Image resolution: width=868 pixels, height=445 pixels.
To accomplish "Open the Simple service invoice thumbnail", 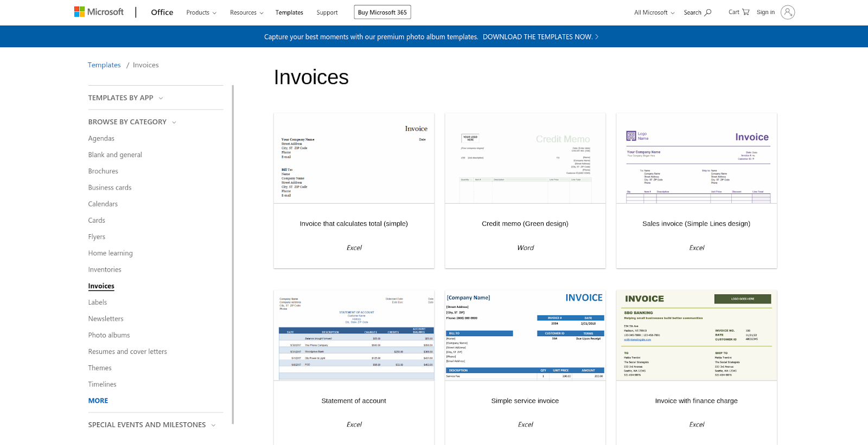I will 525,336.
